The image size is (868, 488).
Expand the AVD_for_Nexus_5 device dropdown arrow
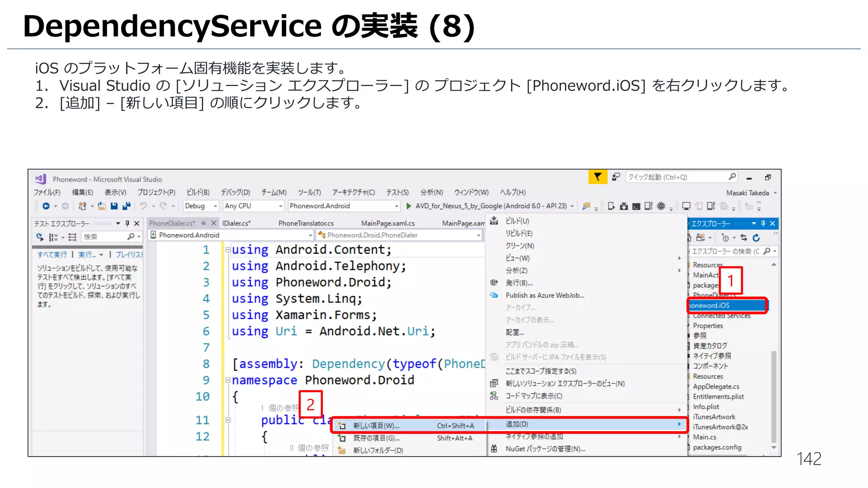[x=572, y=206]
